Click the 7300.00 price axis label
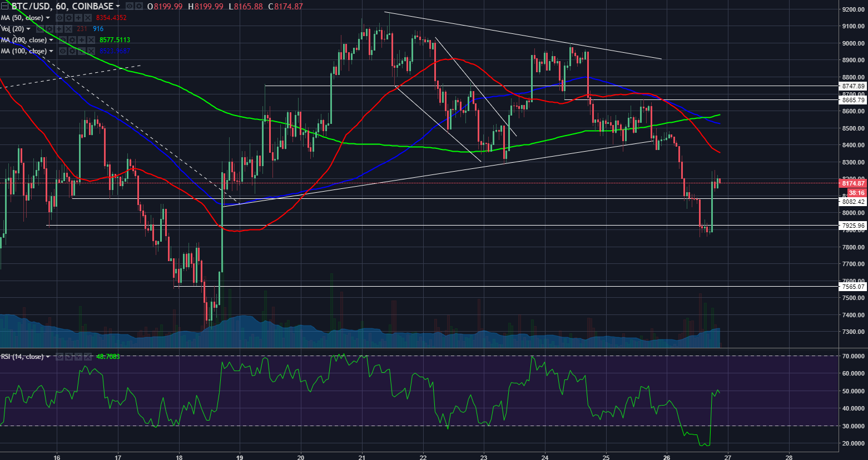The height and width of the screenshot is (460, 868). click(853, 332)
